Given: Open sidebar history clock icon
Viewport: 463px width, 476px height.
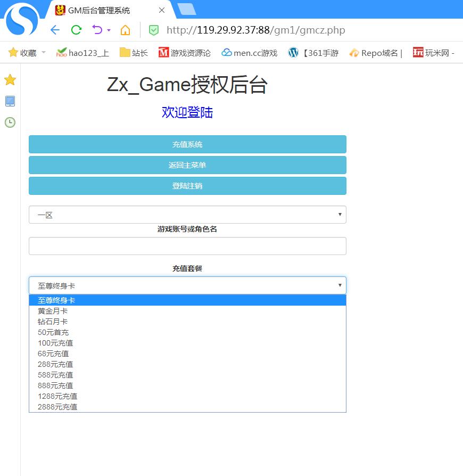Looking at the screenshot, I should (10, 122).
